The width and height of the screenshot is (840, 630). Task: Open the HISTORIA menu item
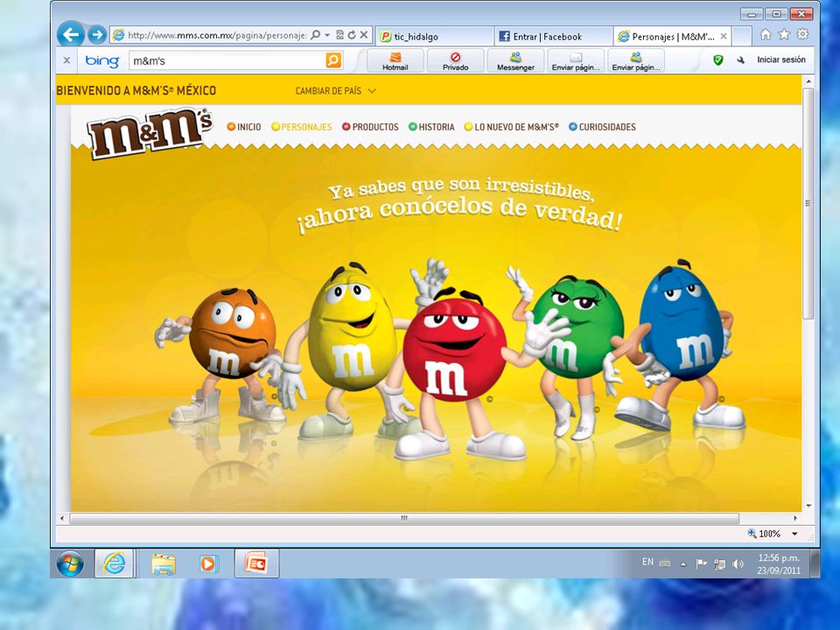tap(431, 127)
